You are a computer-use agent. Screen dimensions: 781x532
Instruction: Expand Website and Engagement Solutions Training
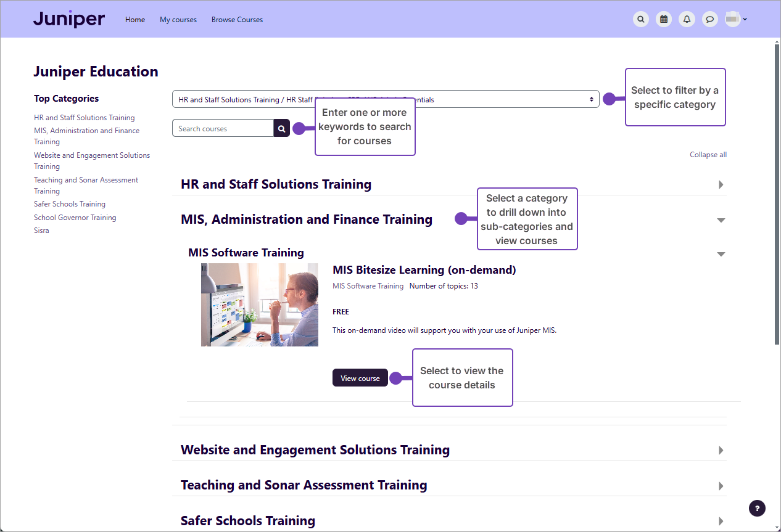pos(721,450)
